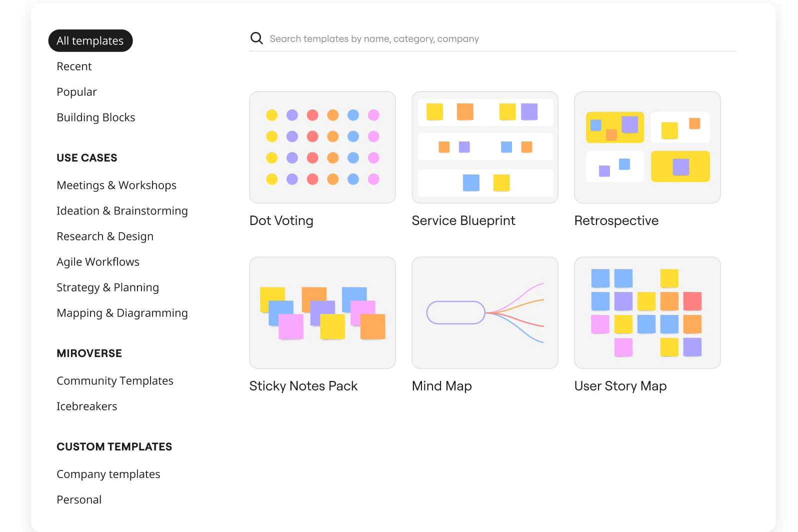Choose Ideation & Brainstorming category
Image resolution: width=798 pixels, height=532 pixels.
122,211
